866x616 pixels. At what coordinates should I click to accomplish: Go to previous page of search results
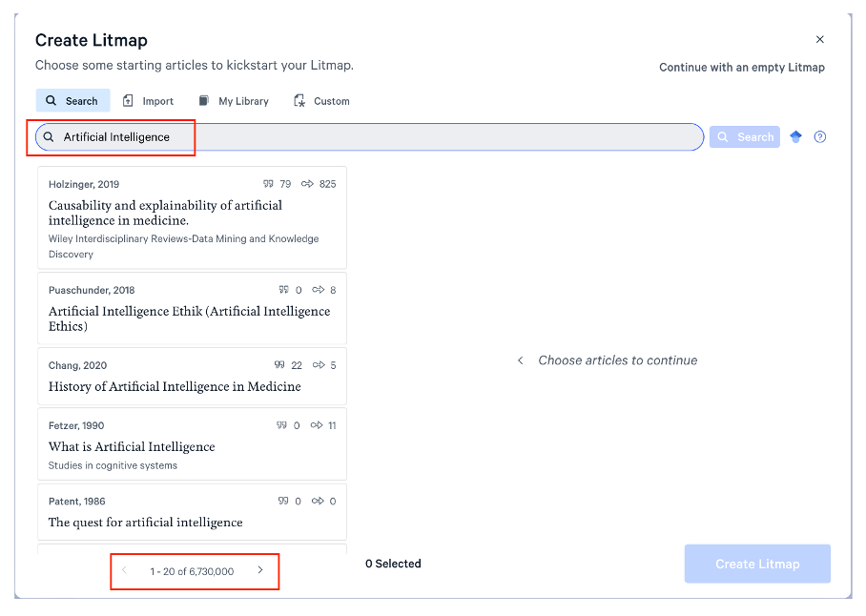tap(124, 570)
